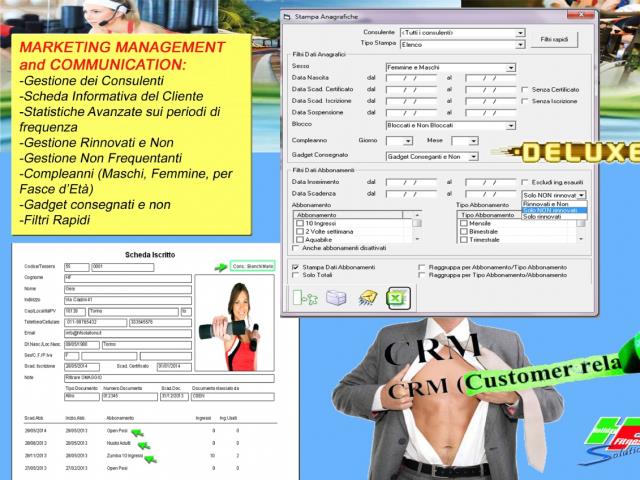Click the yellow envelope send-mail icon
Viewport: 640px width, 480px height.
tap(367, 298)
